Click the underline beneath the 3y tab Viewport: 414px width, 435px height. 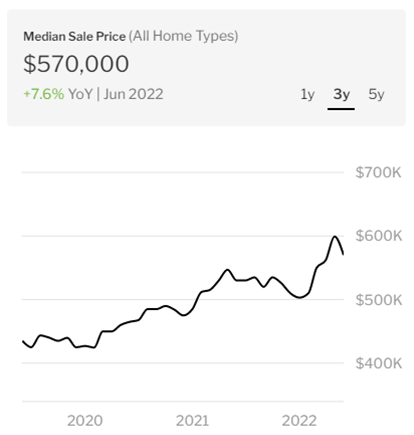tap(341, 109)
